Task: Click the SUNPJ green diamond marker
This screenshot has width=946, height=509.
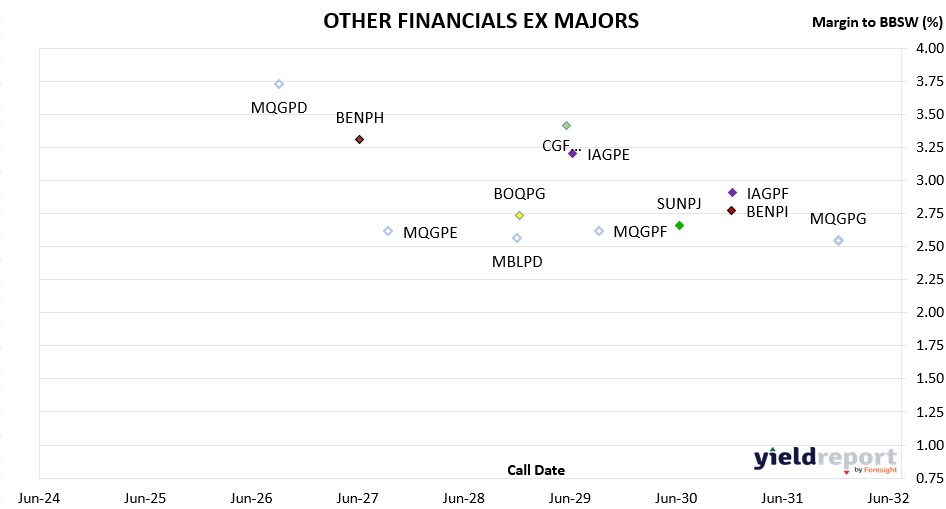Action: click(x=679, y=226)
